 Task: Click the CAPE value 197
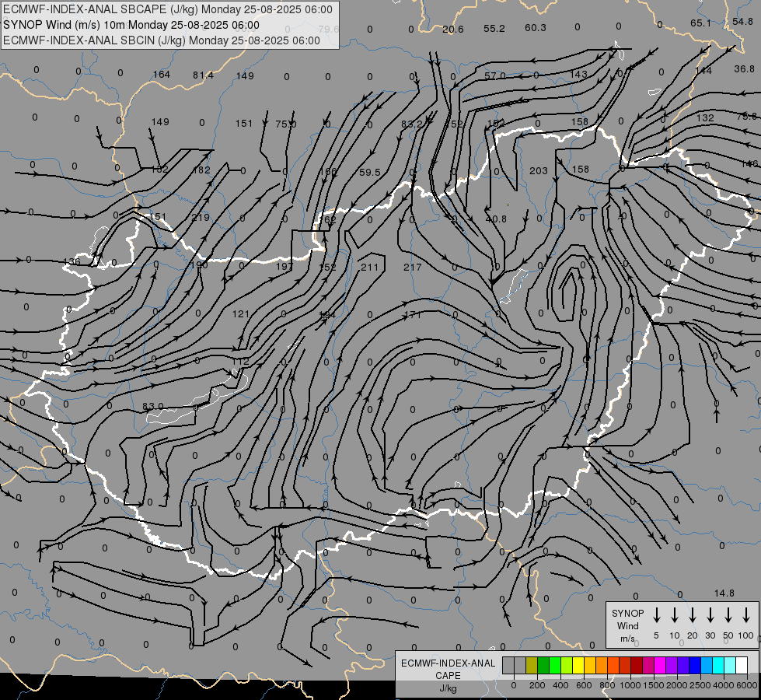click(285, 266)
